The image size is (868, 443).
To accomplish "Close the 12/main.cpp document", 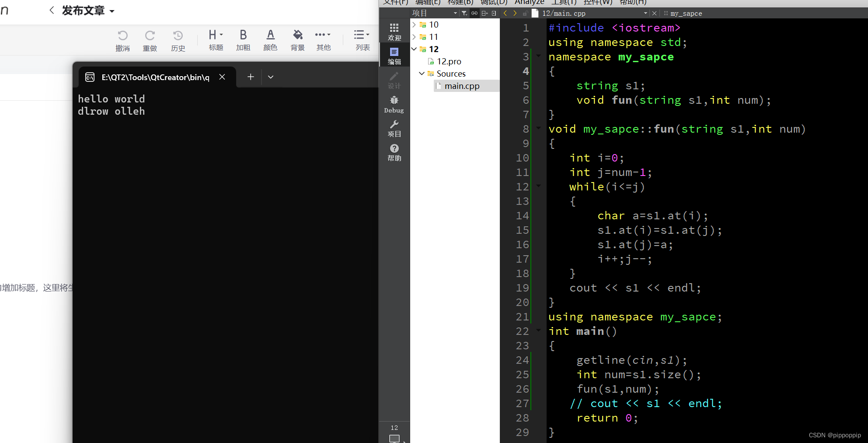I will [654, 13].
